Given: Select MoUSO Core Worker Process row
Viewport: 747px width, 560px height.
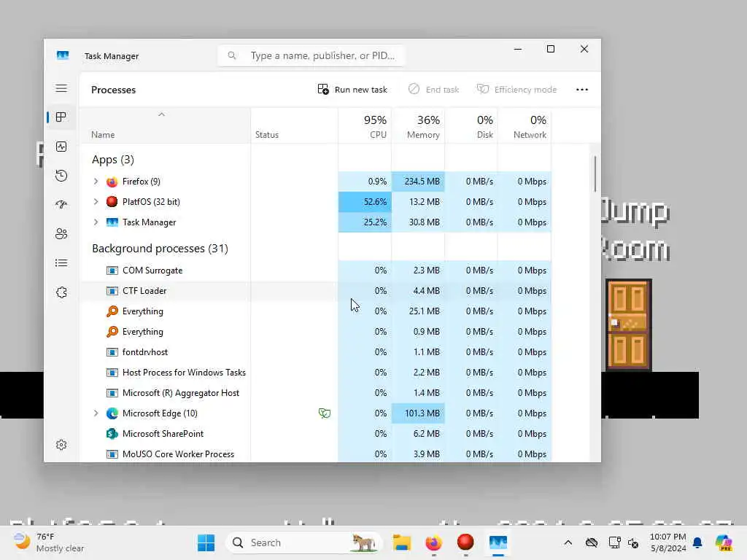Looking at the screenshot, I should [317, 454].
